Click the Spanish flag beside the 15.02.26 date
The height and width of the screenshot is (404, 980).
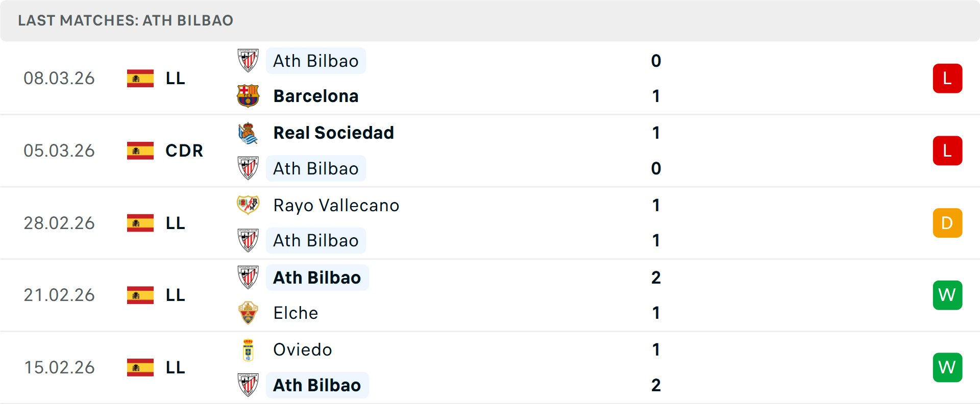(x=140, y=367)
